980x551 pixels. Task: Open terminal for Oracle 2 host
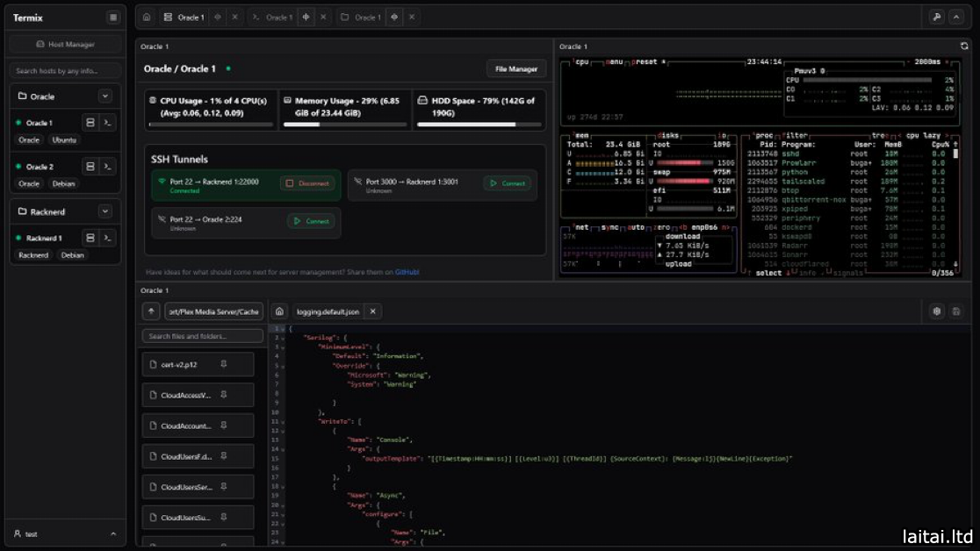[107, 167]
